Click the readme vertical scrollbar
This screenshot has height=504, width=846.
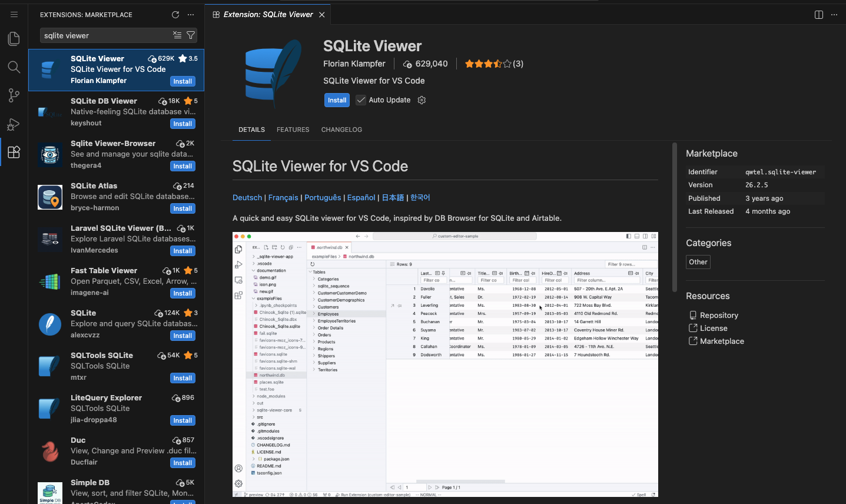click(675, 217)
